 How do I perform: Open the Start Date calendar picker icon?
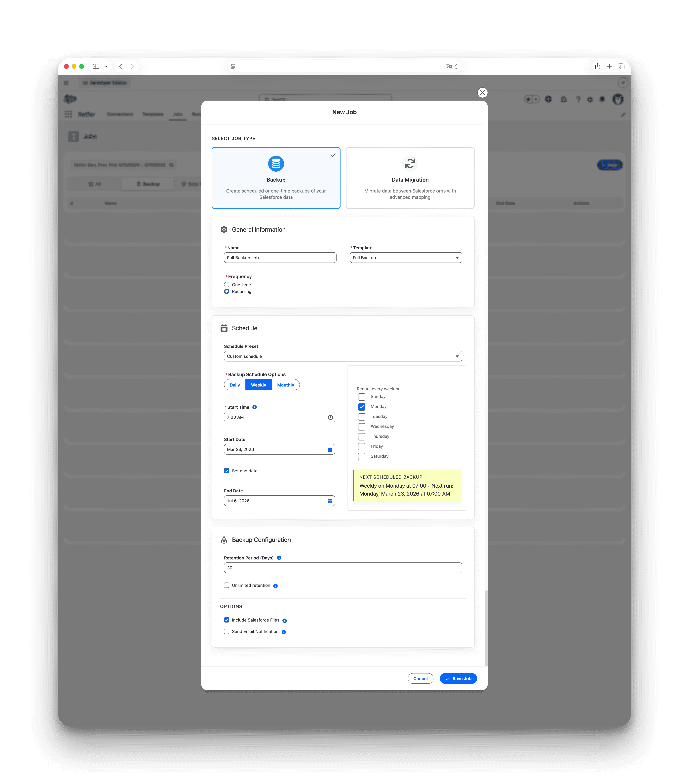[330, 450]
